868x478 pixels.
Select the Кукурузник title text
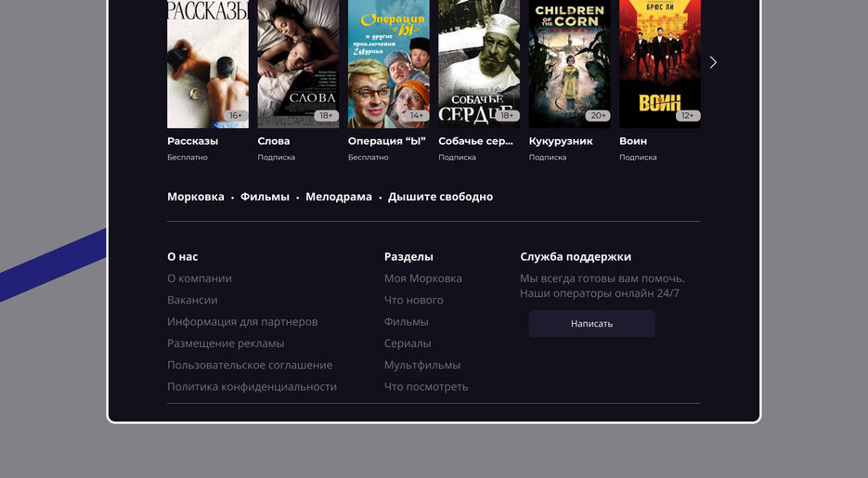tap(561, 141)
